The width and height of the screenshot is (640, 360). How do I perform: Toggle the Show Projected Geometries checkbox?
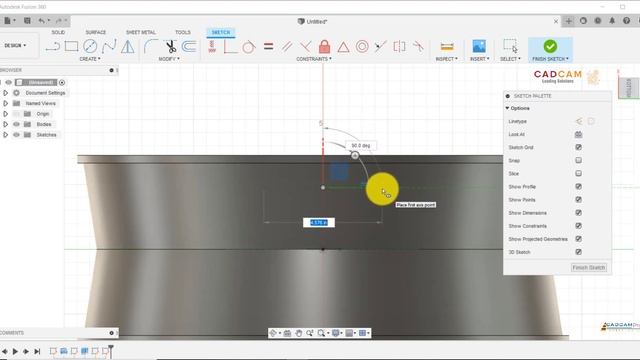578,238
